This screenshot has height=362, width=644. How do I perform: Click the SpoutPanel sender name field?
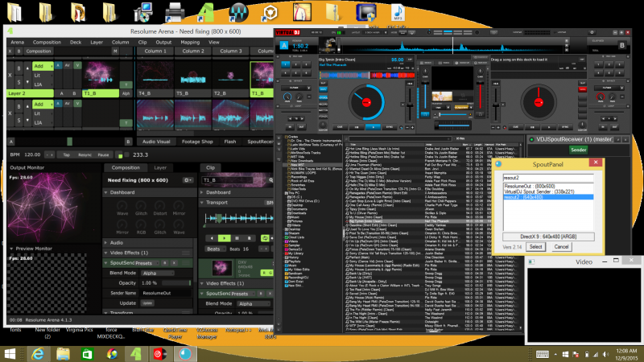548,178
